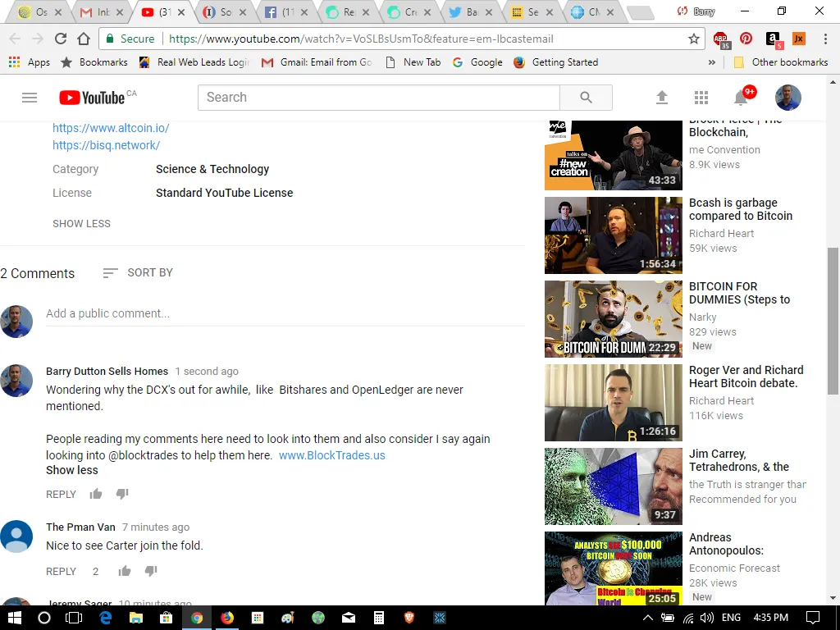Open the notifications bell

(742, 98)
